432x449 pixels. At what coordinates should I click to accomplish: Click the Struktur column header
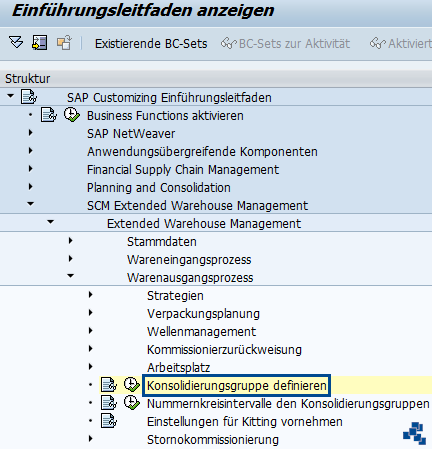(28, 79)
